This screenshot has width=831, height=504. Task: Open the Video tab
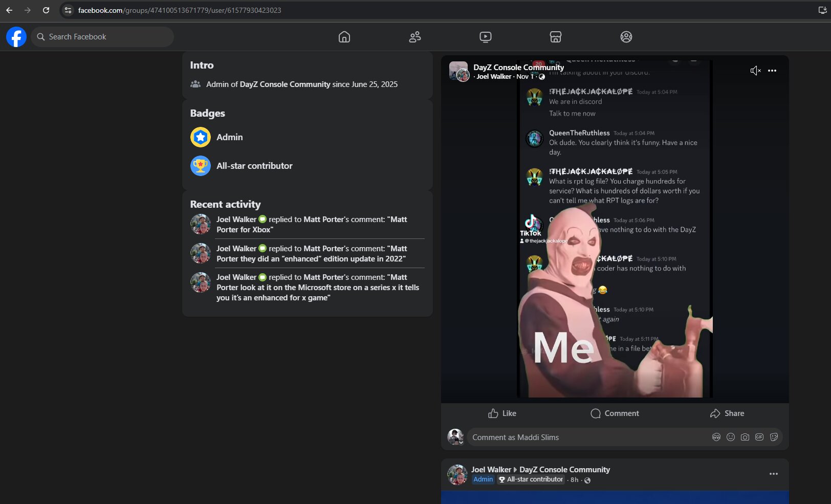[486, 37]
